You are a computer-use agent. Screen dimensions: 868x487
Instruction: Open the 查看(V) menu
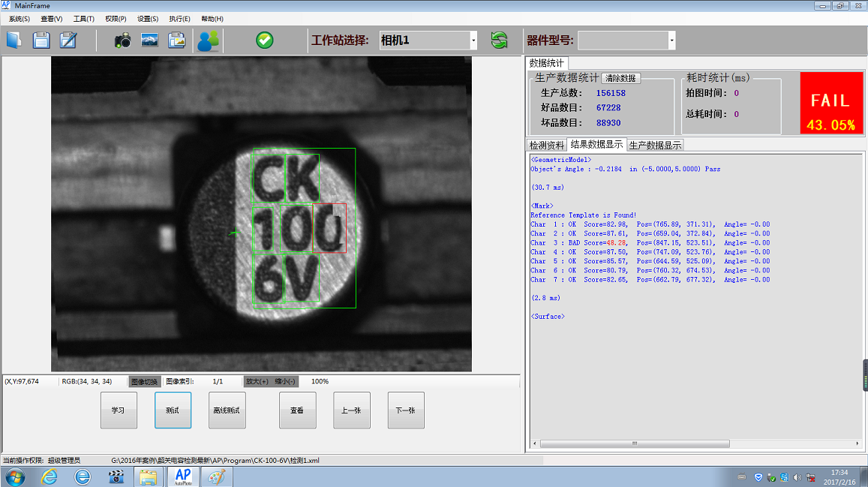tap(52, 19)
